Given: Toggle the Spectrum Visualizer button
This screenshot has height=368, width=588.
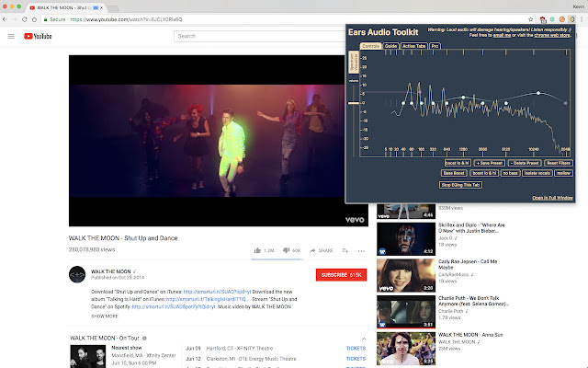Looking at the screenshot, I should (x=353, y=63).
